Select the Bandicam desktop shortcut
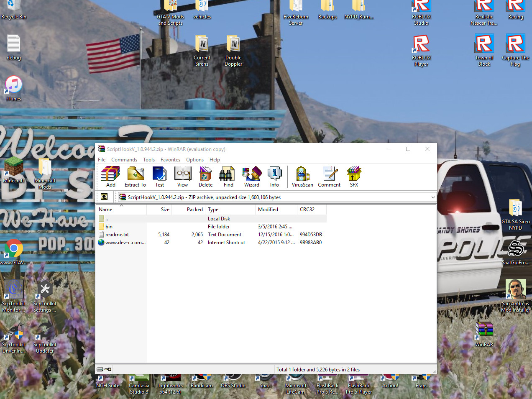Image resolution: width=532 pixels, height=399 pixels. click(202, 381)
